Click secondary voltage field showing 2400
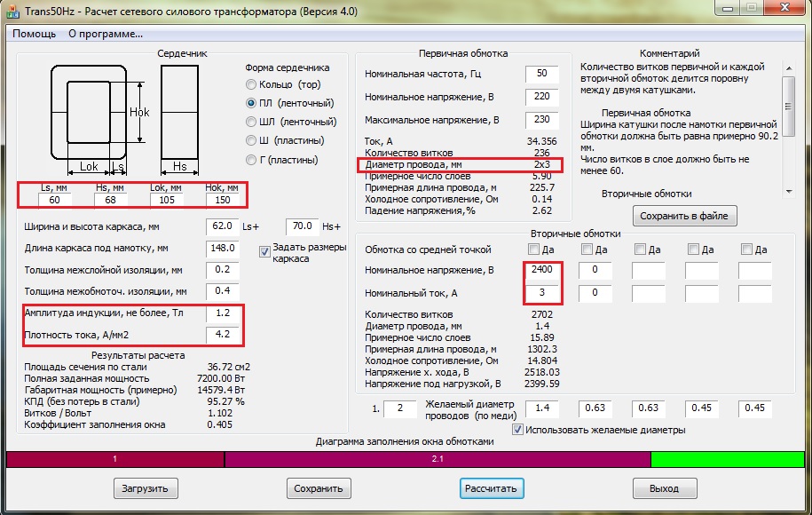Image resolution: width=812 pixels, height=515 pixels. (x=542, y=270)
